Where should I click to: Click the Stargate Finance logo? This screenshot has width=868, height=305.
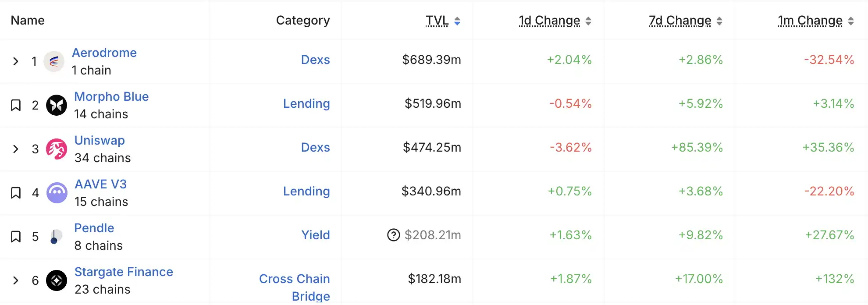57,280
